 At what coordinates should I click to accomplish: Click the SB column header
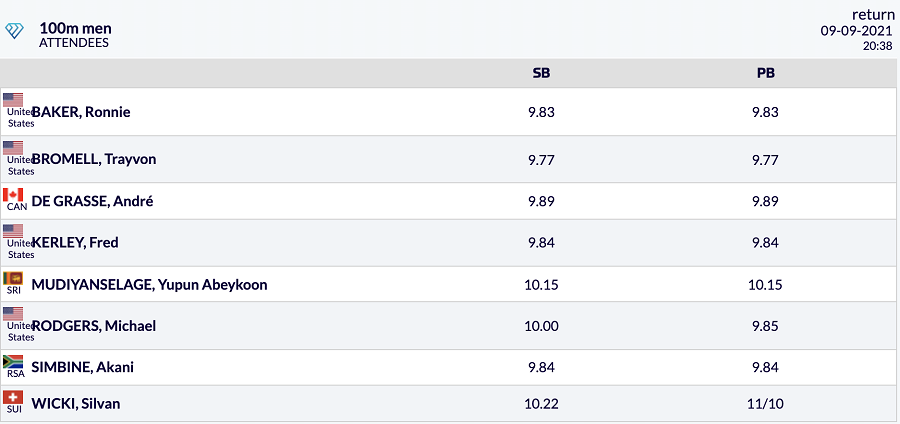541,73
